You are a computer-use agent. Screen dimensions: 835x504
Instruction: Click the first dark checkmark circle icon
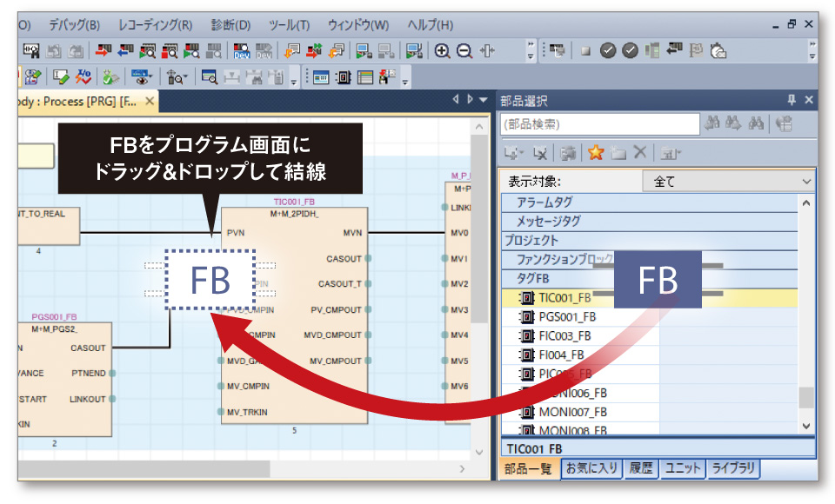tap(608, 50)
